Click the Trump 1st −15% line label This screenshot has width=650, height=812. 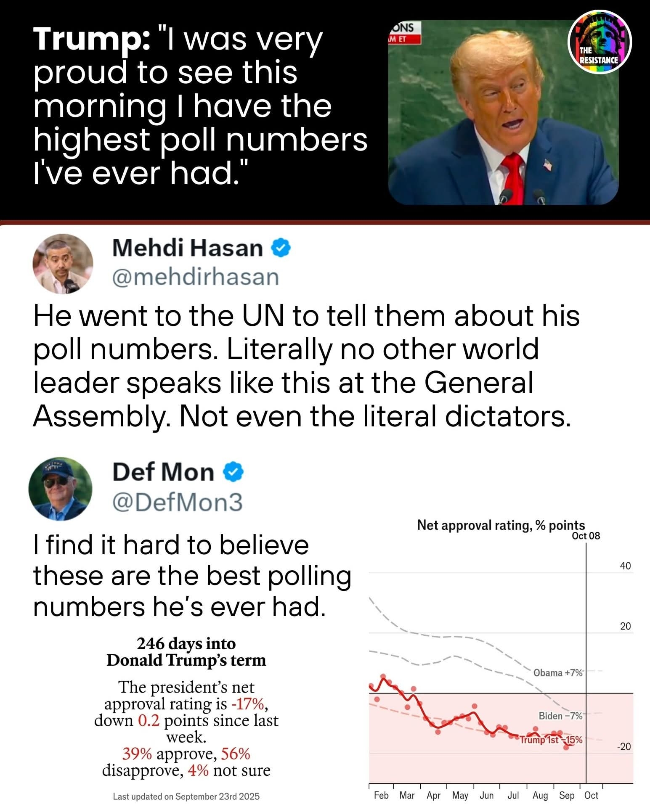click(x=551, y=740)
